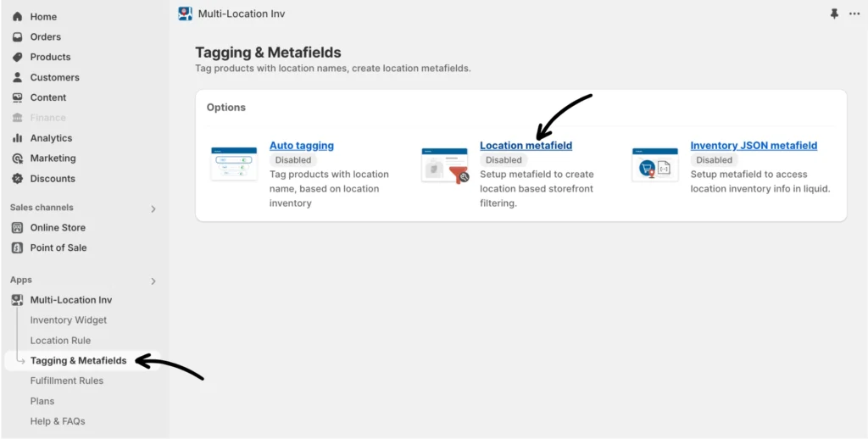Open the Auto tagging link
Screen dimensions: 868x439
click(302, 146)
